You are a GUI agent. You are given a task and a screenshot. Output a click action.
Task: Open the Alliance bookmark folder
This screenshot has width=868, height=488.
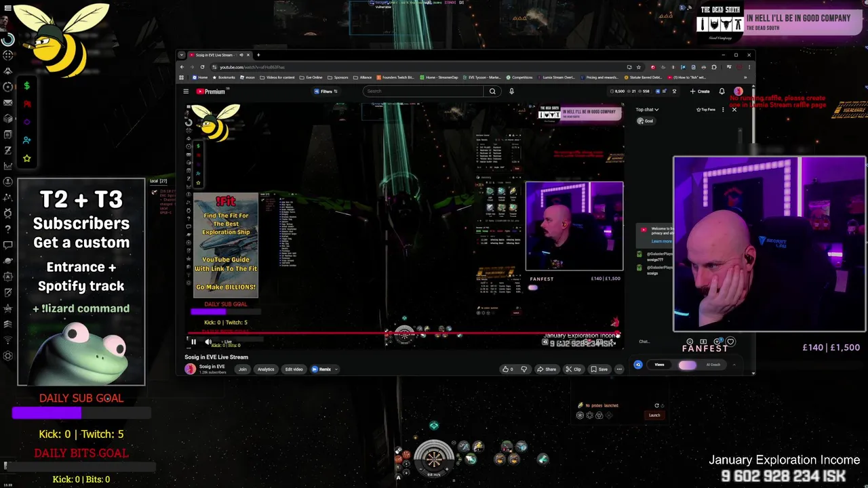click(363, 77)
